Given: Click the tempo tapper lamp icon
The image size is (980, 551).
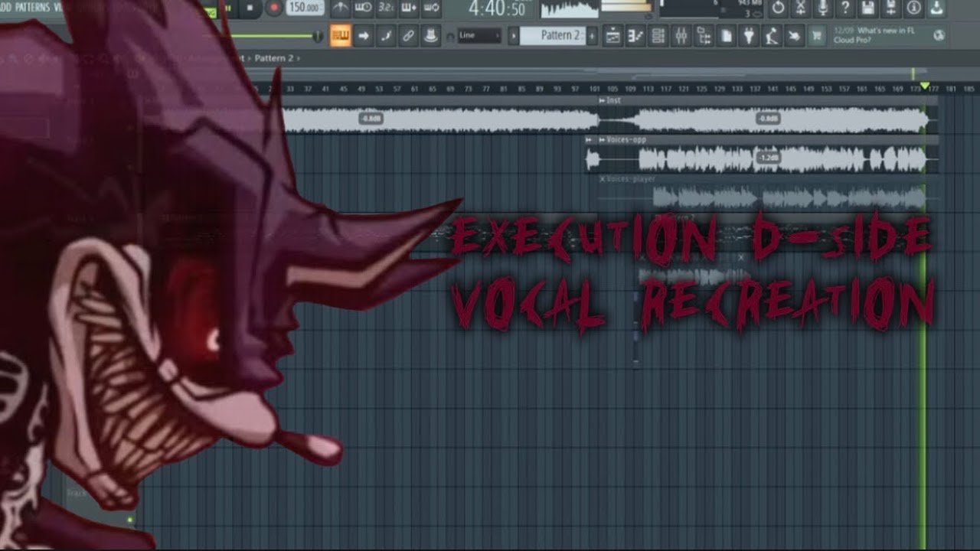Looking at the screenshot, I should click(x=773, y=35).
